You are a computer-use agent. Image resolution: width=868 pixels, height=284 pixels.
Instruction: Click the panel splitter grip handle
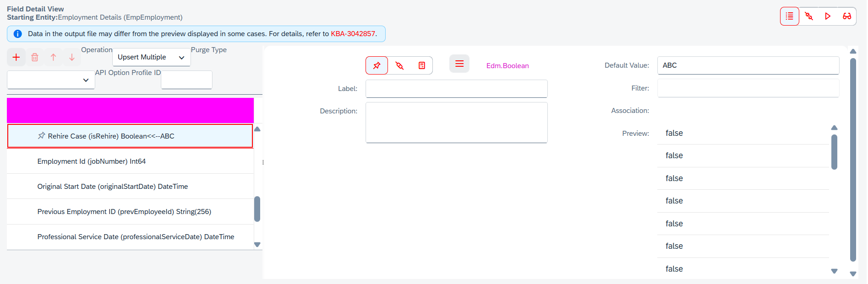coord(263,162)
